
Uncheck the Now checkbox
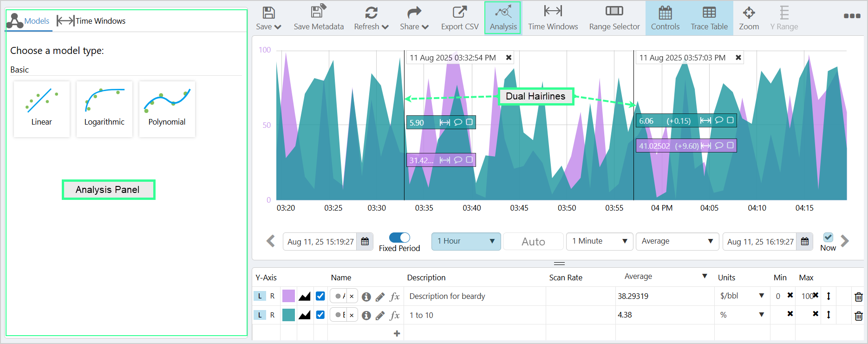[828, 237]
